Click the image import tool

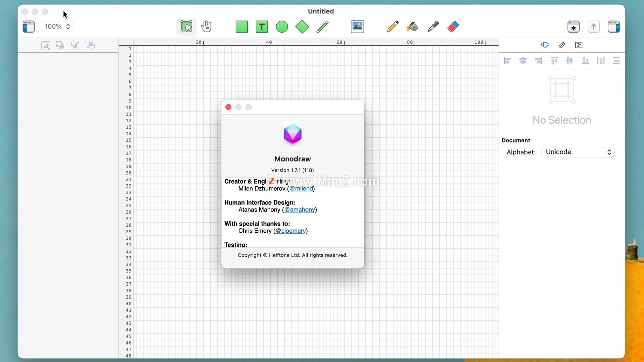coord(357,26)
